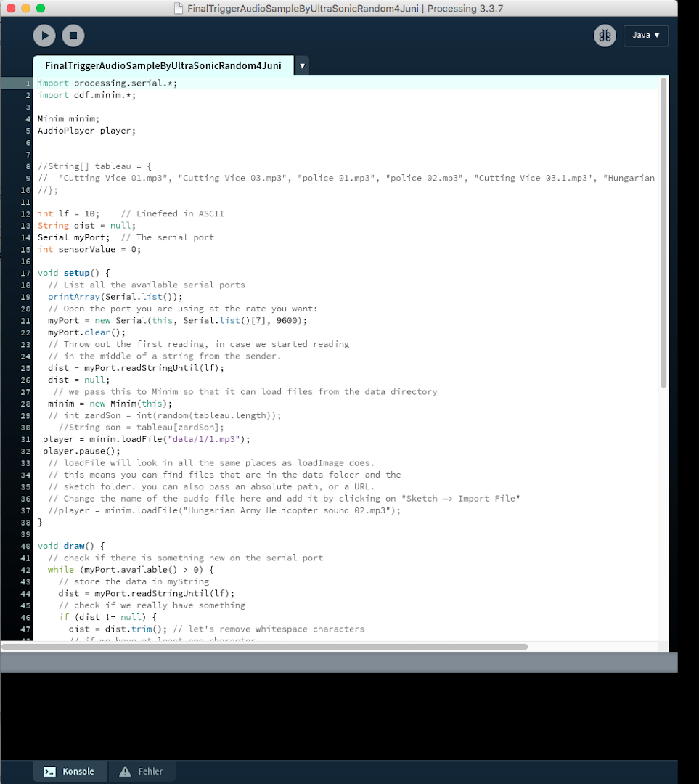The height and width of the screenshot is (784, 699).
Task: Click the message status bar below editor
Action: (339, 663)
